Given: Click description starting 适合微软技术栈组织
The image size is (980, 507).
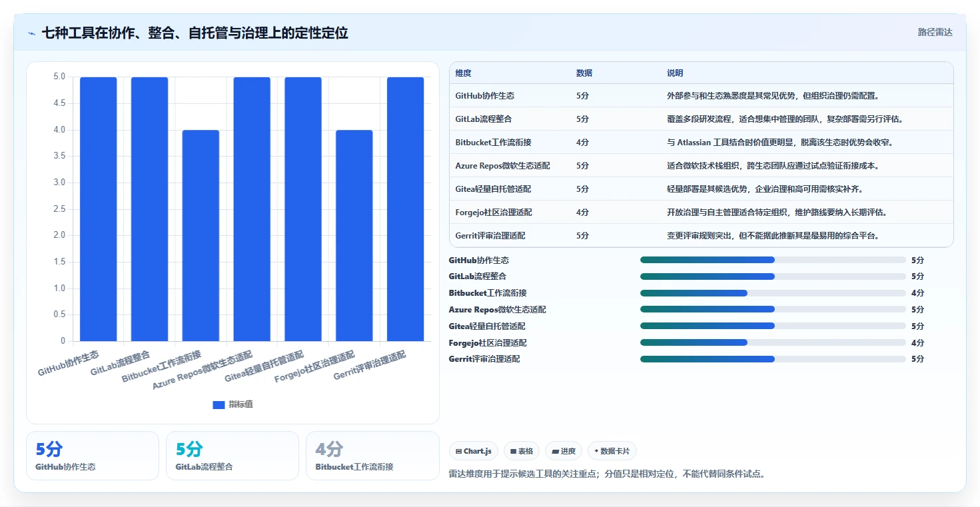Looking at the screenshot, I should pyautogui.click(x=775, y=166).
